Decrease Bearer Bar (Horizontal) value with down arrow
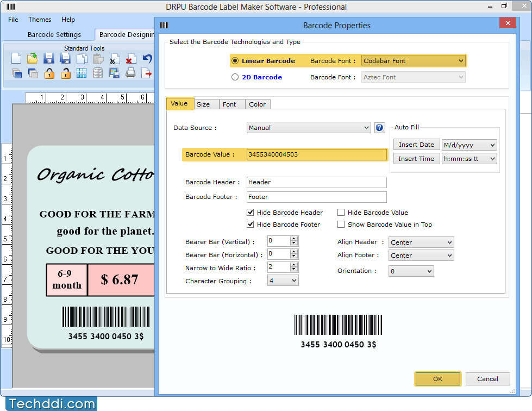Image resolution: width=532 pixels, height=411 pixels. pyautogui.click(x=294, y=256)
